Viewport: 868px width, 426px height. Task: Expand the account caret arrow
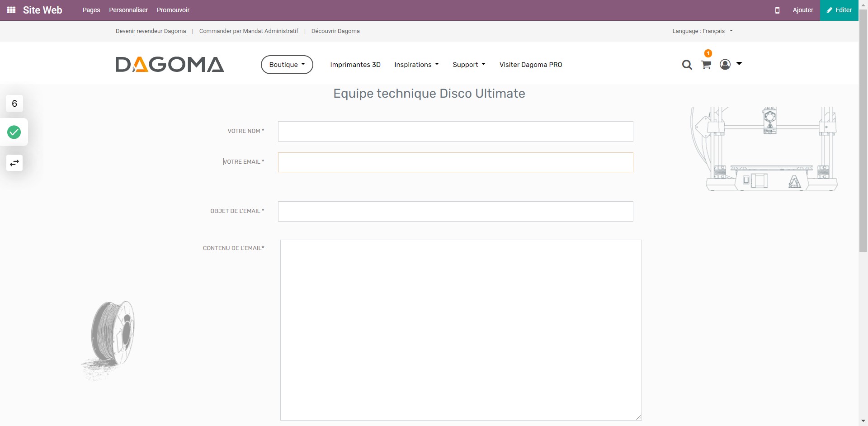[739, 64]
